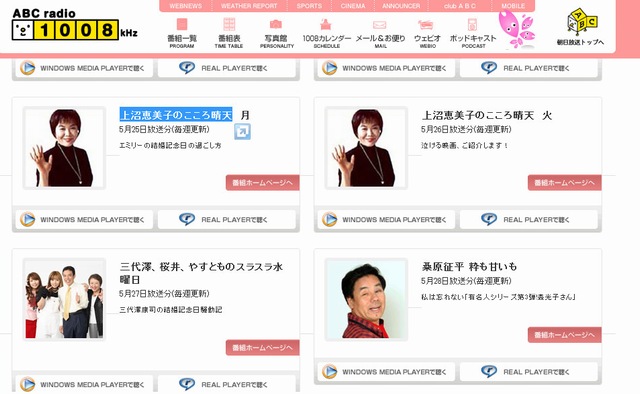640x394 pixels.
Task: Open 番組ホームページへ for スラスラ水曜日
Action: pyautogui.click(x=262, y=347)
